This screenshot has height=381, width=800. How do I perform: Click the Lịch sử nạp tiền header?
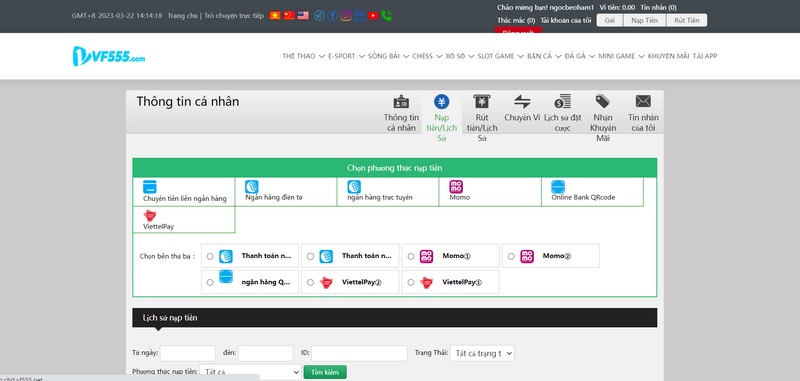[x=394, y=318]
